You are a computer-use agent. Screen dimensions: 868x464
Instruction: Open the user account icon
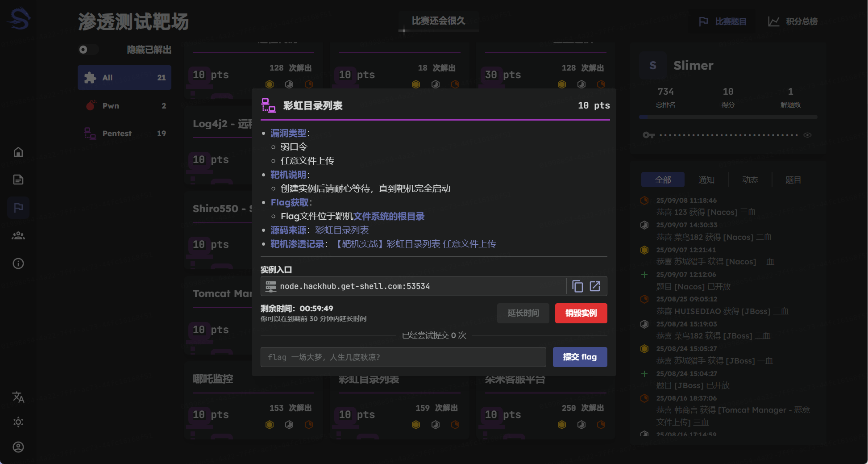point(18,447)
